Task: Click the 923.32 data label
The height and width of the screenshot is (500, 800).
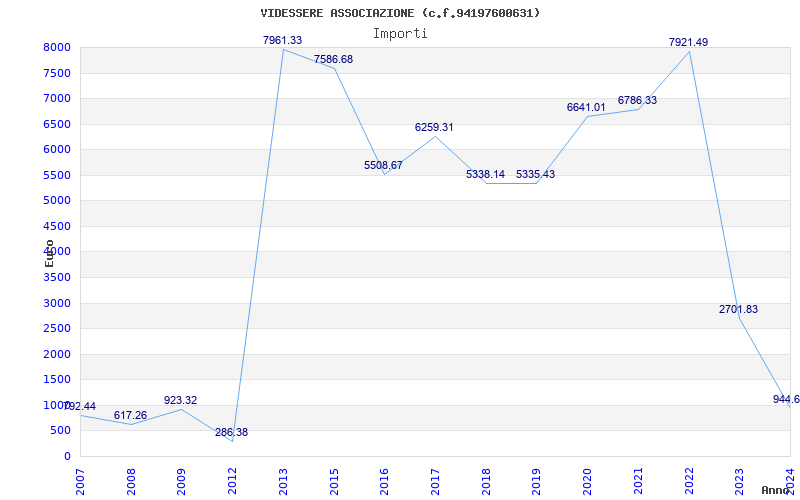Action: pos(180,401)
